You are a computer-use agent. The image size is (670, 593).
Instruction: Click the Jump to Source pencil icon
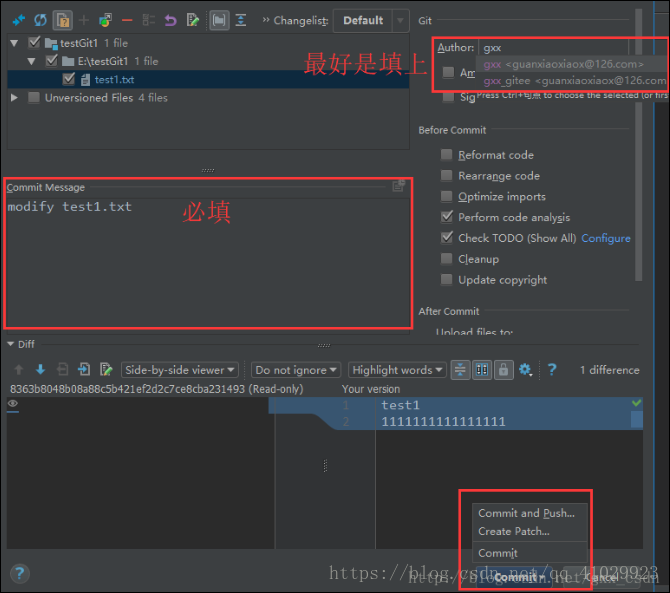point(193,20)
